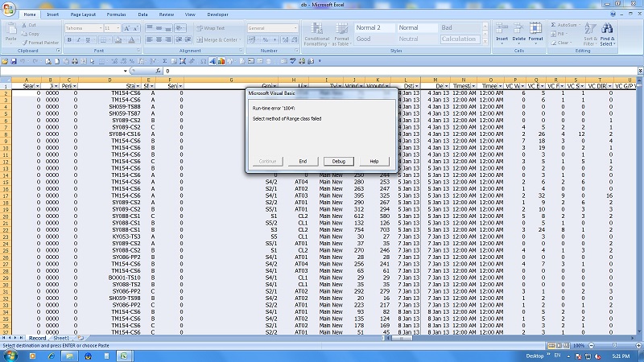Expand the cell Styles gallery

485,42
